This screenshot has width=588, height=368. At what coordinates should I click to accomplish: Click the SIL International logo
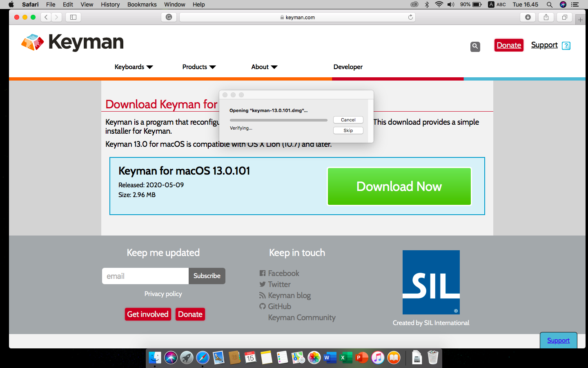coord(431,282)
